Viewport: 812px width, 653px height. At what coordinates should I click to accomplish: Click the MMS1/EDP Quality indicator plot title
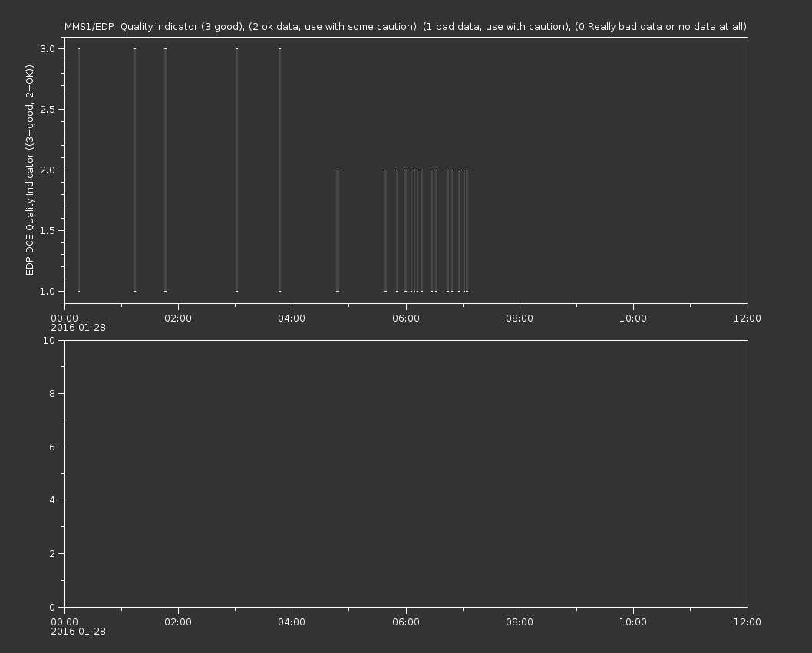tap(405, 26)
